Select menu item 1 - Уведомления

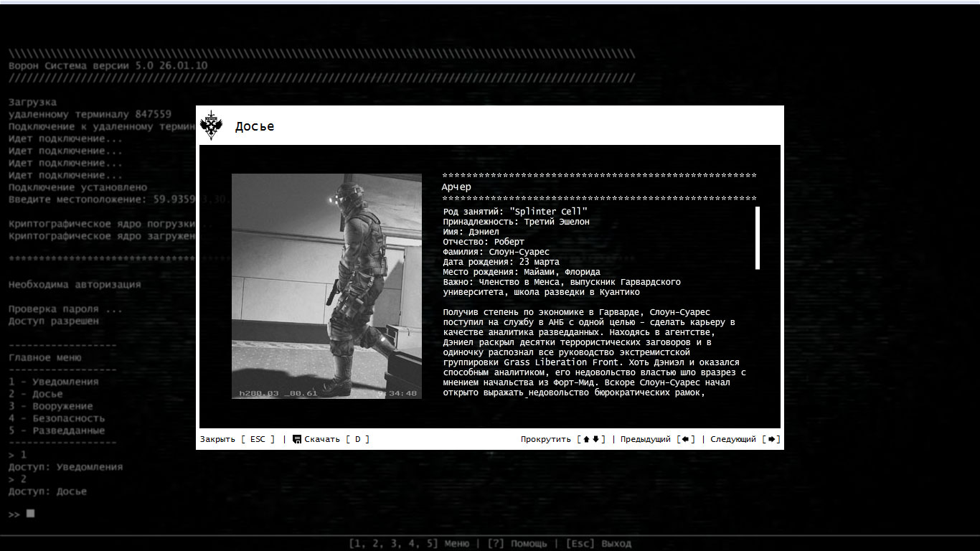54,382
